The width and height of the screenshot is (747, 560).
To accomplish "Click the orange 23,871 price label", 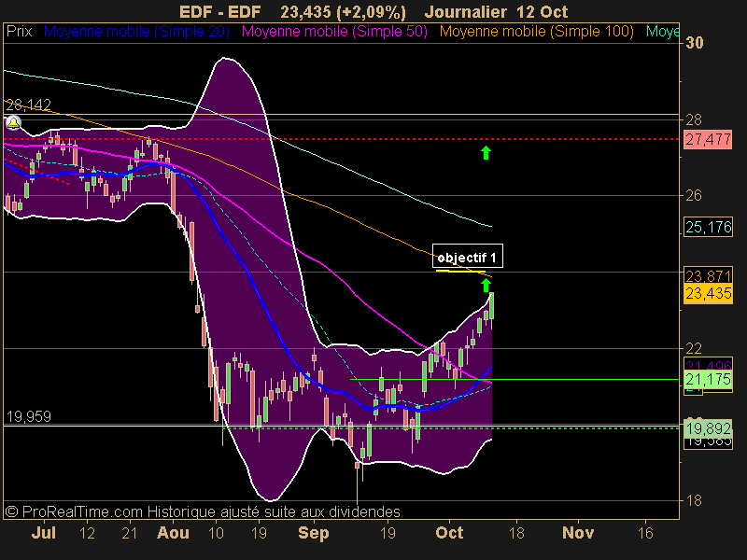I will coord(708,275).
